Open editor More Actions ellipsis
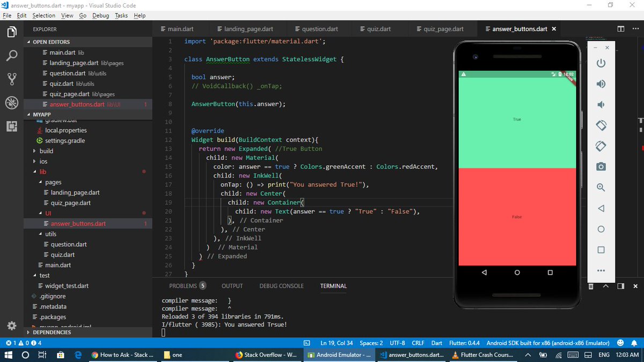This screenshot has width=644, height=362. 635,29
